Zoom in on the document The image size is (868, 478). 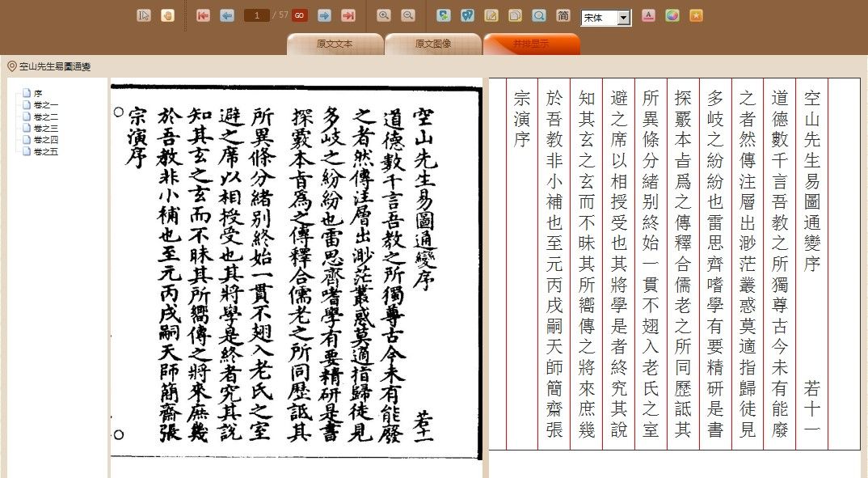tap(384, 15)
